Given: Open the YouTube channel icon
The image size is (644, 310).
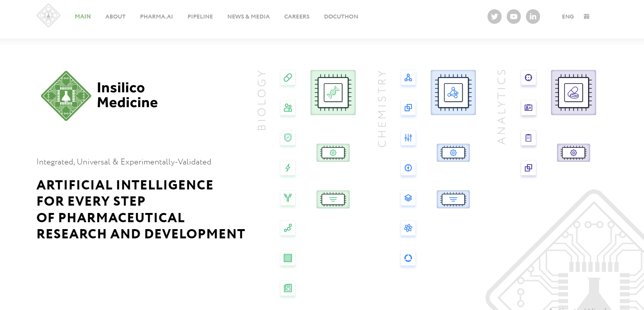Looking at the screenshot, I should pyautogui.click(x=514, y=17).
